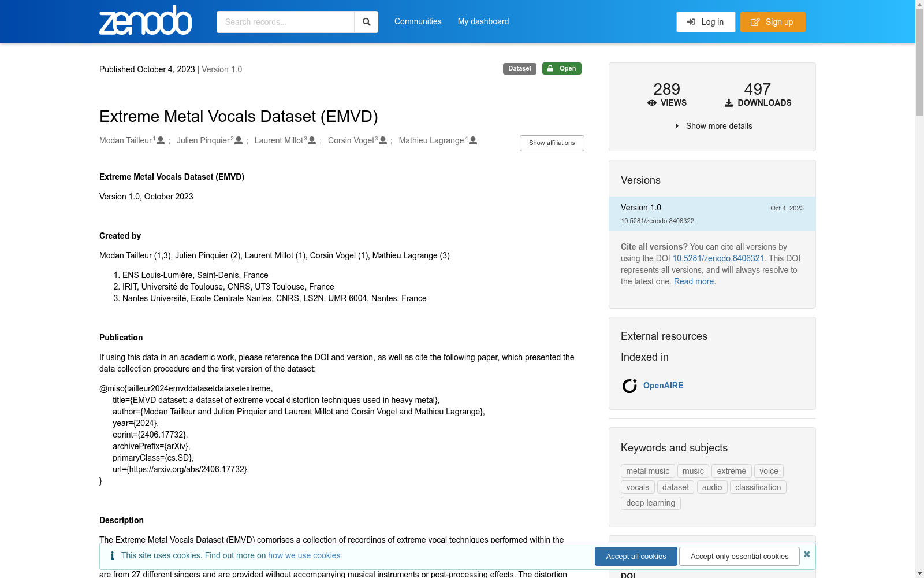Screen dimensions: 924x578
Task: Click the metal music keyword tag
Action: click(647, 471)
